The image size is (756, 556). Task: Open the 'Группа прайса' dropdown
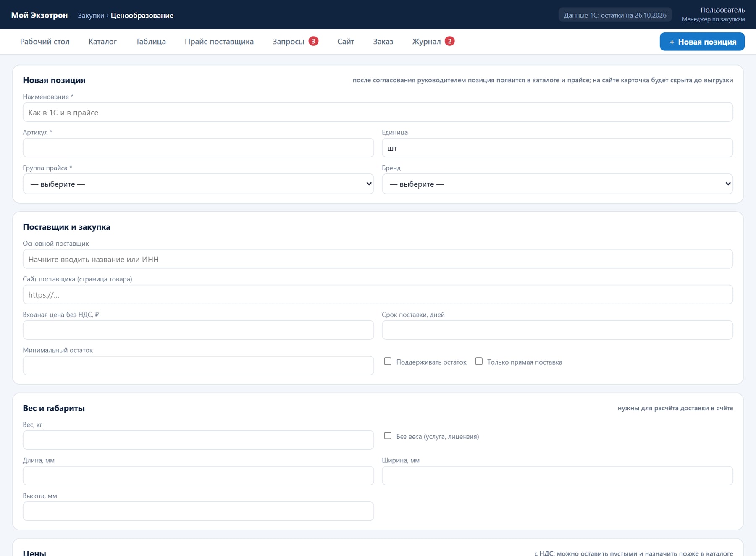tap(198, 184)
